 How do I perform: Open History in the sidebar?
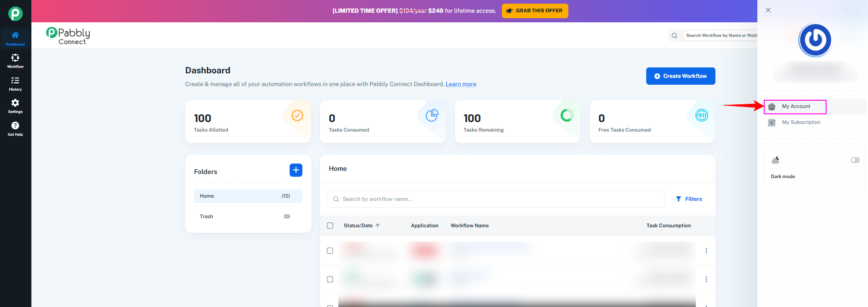coord(15,84)
